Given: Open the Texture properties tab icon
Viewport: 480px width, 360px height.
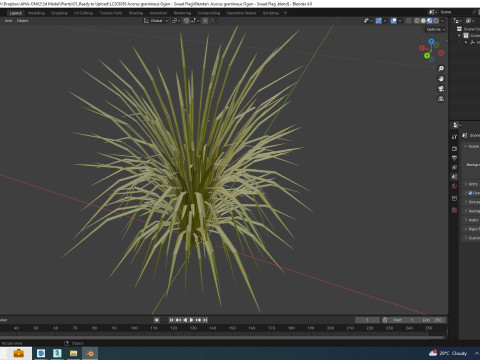Looking at the screenshot, I should click(454, 210).
